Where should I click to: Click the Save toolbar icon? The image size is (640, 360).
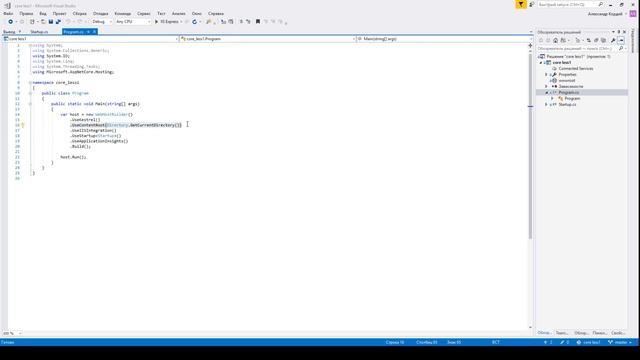pos(51,22)
